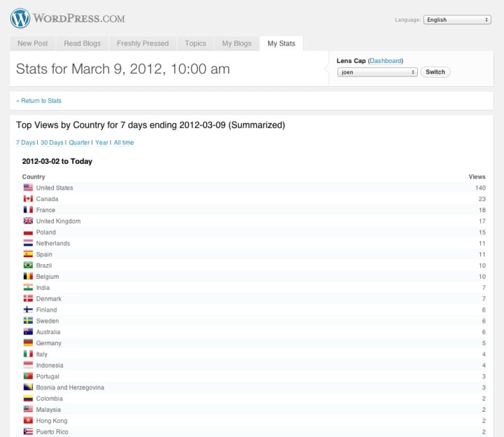504x437 pixels.
Task: Click the 140 views value
Action: click(480, 188)
